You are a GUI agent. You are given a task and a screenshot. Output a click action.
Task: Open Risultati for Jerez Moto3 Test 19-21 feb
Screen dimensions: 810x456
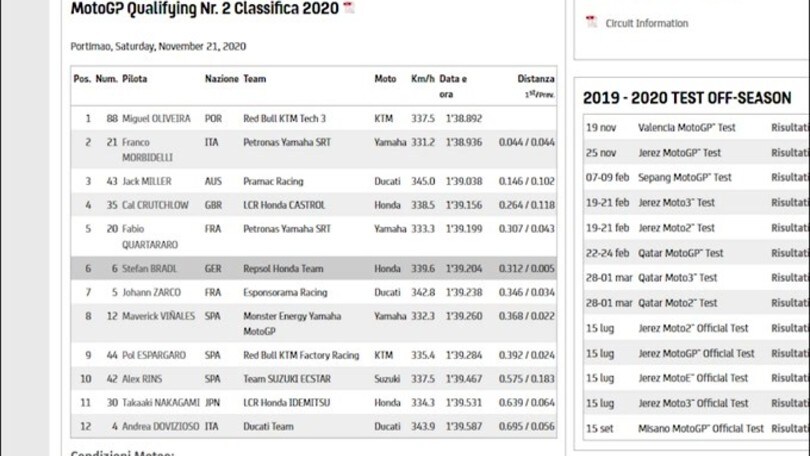790,202
